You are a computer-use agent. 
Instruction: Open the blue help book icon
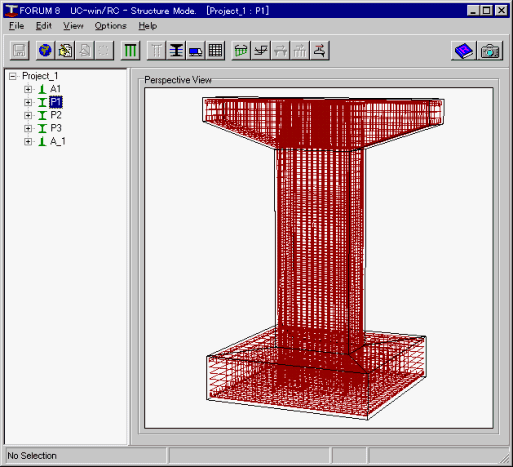pos(464,51)
